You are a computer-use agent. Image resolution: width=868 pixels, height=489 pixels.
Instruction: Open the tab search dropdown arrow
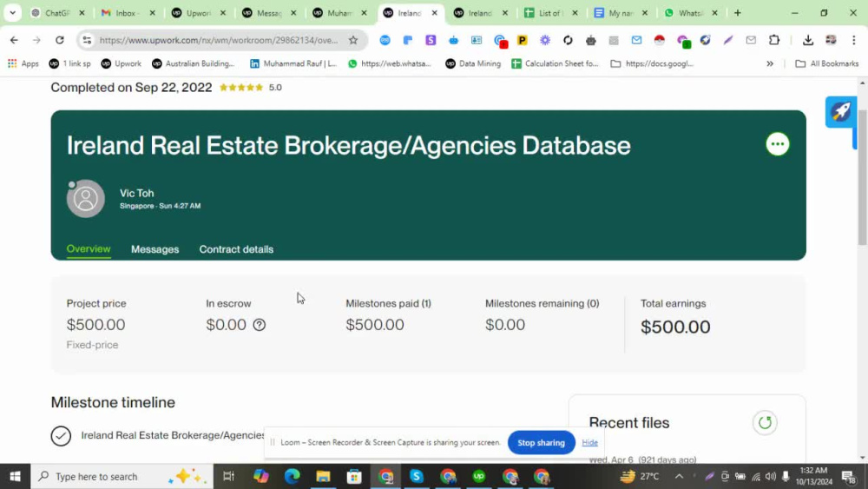pyautogui.click(x=12, y=13)
